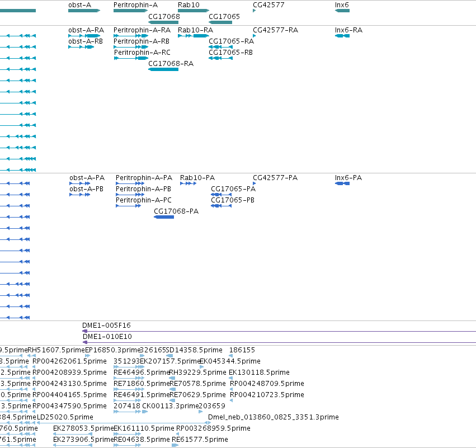Select EST RP003268959.5prime
The height and width of the screenshot is (448, 476).
[214, 428]
